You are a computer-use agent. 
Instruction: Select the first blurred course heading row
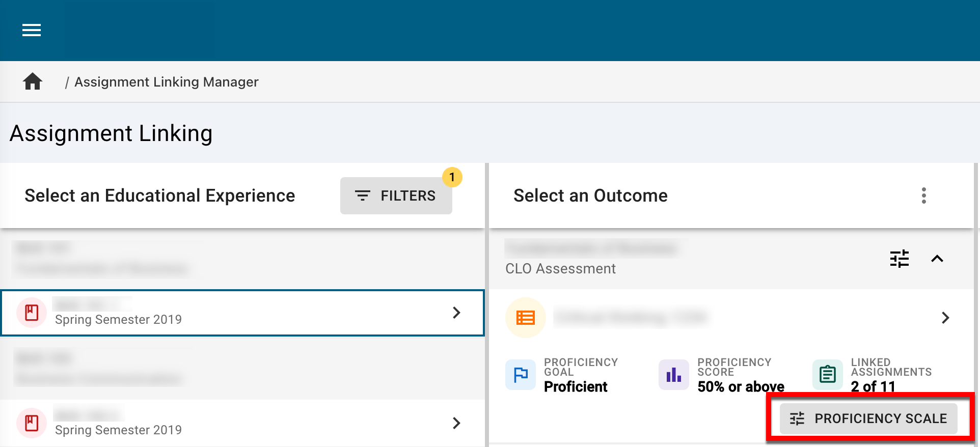(x=102, y=259)
